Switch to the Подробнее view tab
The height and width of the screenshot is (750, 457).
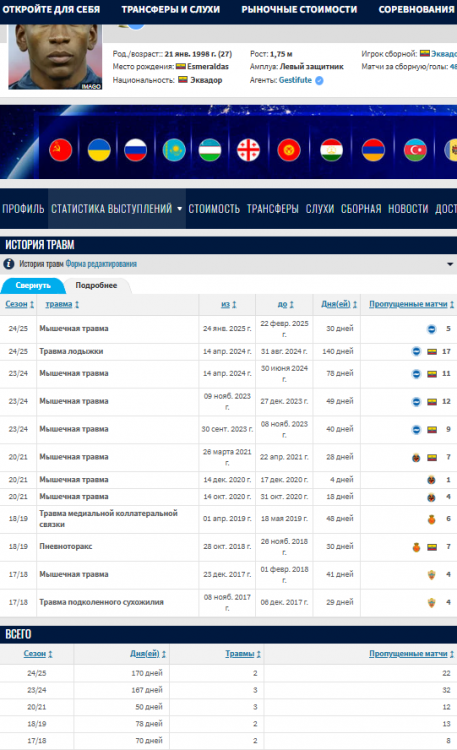(x=96, y=286)
